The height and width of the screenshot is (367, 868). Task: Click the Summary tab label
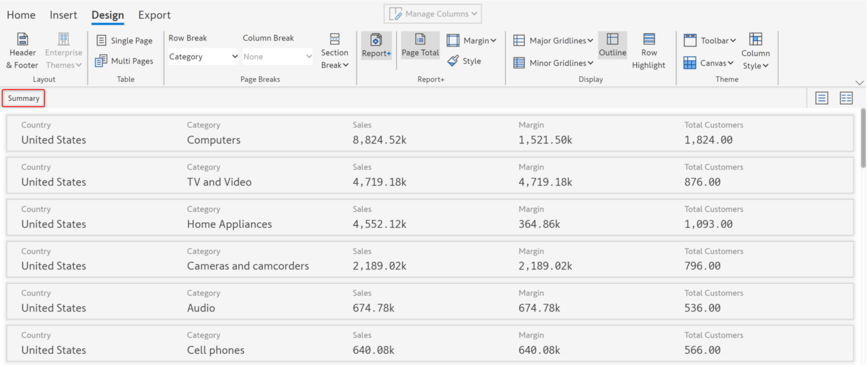coord(24,98)
